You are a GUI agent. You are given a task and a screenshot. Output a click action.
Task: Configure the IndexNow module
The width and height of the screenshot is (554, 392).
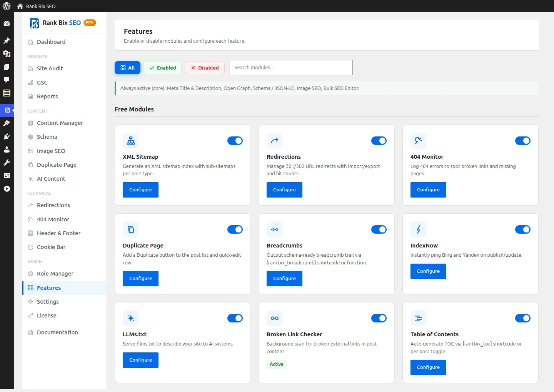pyautogui.click(x=428, y=271)
